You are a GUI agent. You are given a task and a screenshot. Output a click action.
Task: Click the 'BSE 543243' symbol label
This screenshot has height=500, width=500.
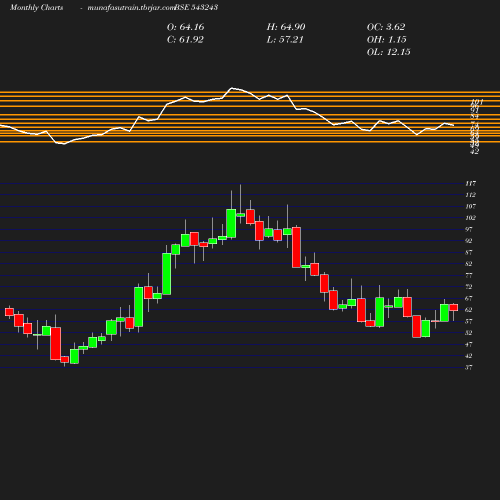coord(196,7)
